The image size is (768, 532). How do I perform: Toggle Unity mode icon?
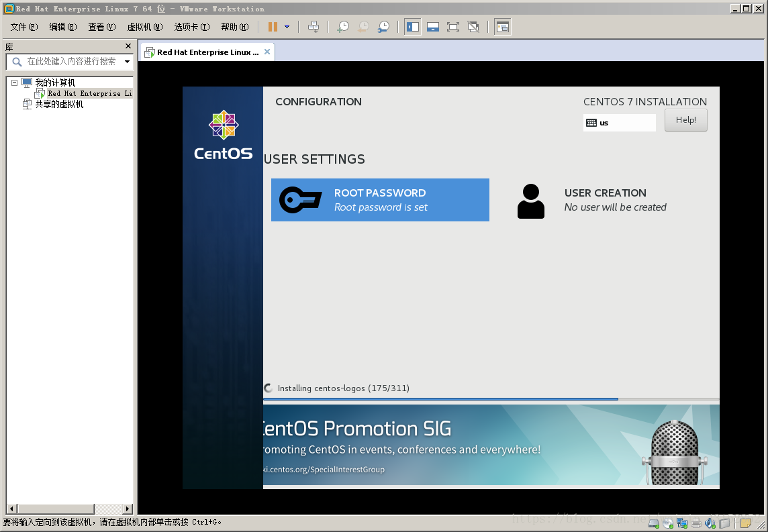pyautogui.click(x=473, y=27)
